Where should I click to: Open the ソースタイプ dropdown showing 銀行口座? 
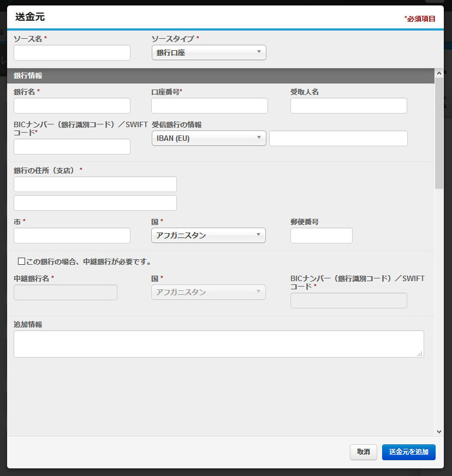click(209, 52)
